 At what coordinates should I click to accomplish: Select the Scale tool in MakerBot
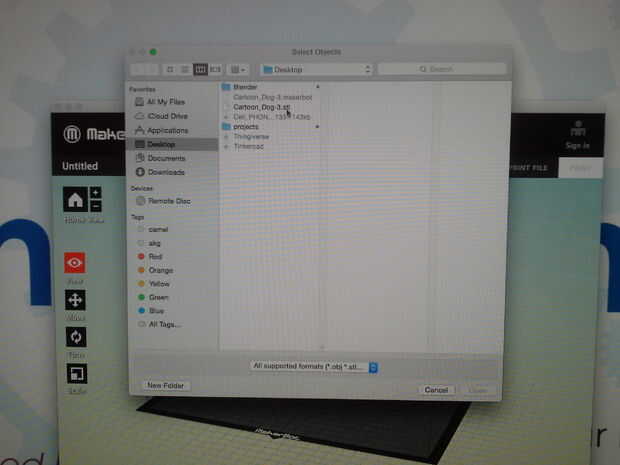click(77, 374)
